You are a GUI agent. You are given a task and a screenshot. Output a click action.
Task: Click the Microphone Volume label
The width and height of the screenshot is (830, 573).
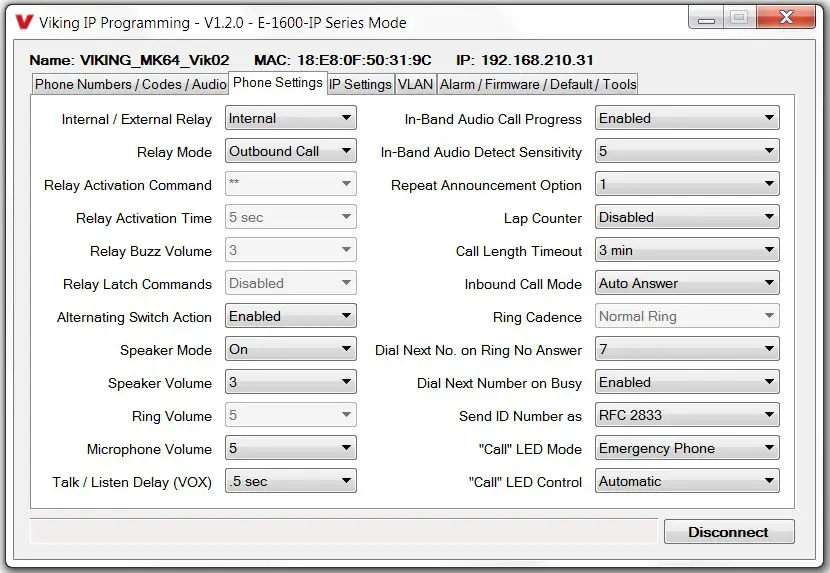click(149, 449)
